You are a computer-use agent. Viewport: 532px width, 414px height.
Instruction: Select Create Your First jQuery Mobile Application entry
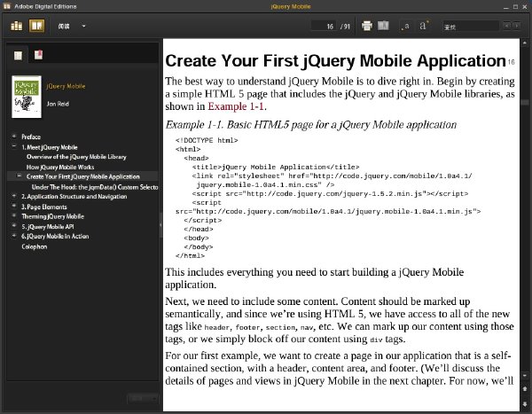tap(83, 176)
